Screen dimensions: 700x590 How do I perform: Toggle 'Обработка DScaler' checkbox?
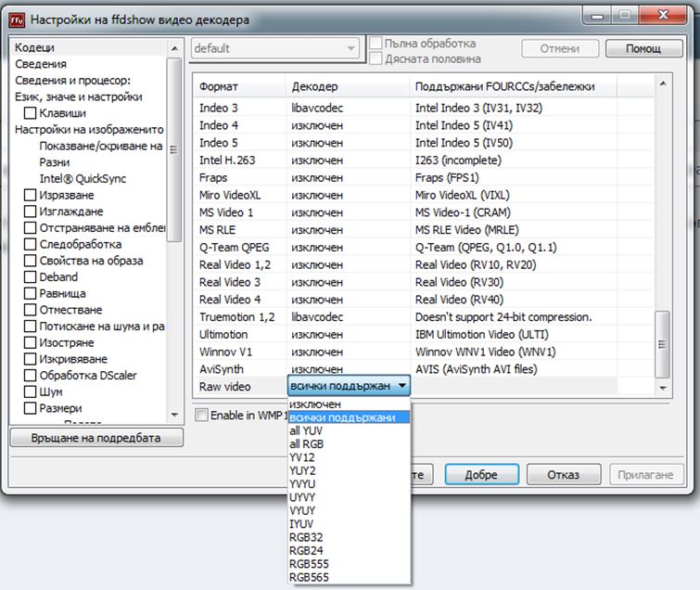pos(30,375)
